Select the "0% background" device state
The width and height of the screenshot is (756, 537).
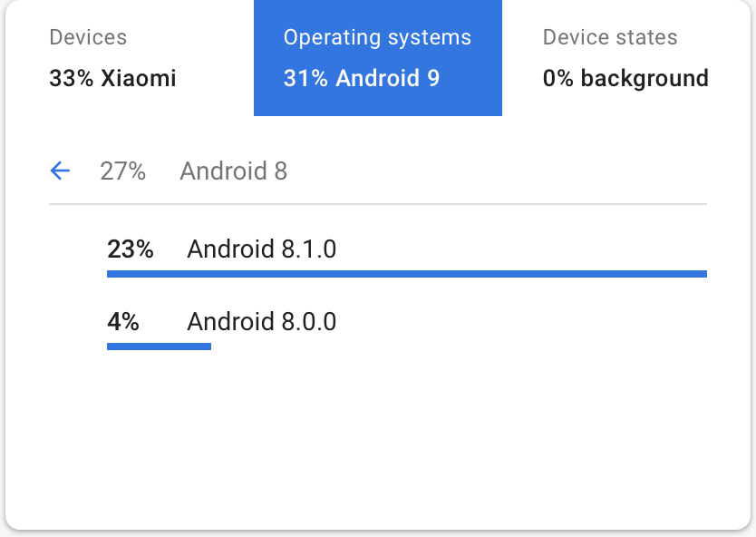[625, 78]
